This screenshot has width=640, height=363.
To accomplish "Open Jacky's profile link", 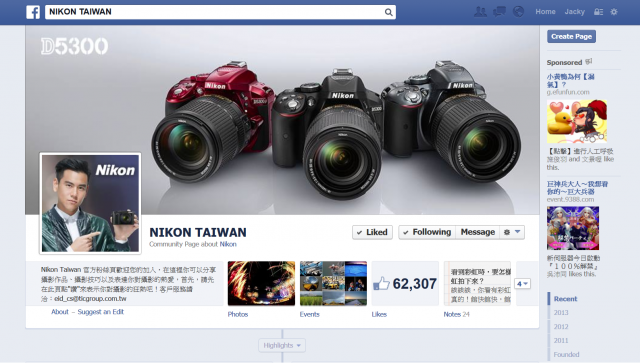I will [574, 12].
